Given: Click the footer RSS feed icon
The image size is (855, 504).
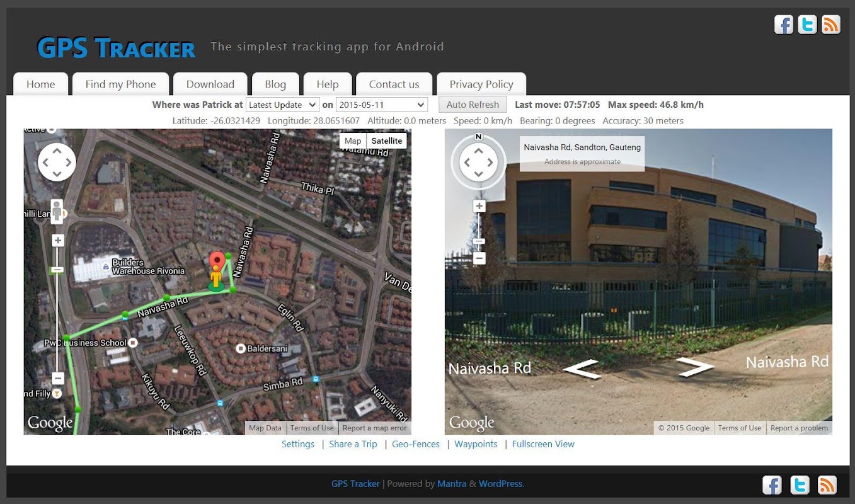Looking at the screenshot, I should pyautogui.click(x=827, y=485).
